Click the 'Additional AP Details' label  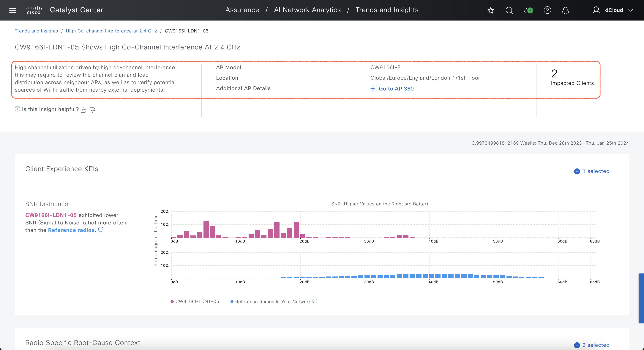(x=243, y=88)
